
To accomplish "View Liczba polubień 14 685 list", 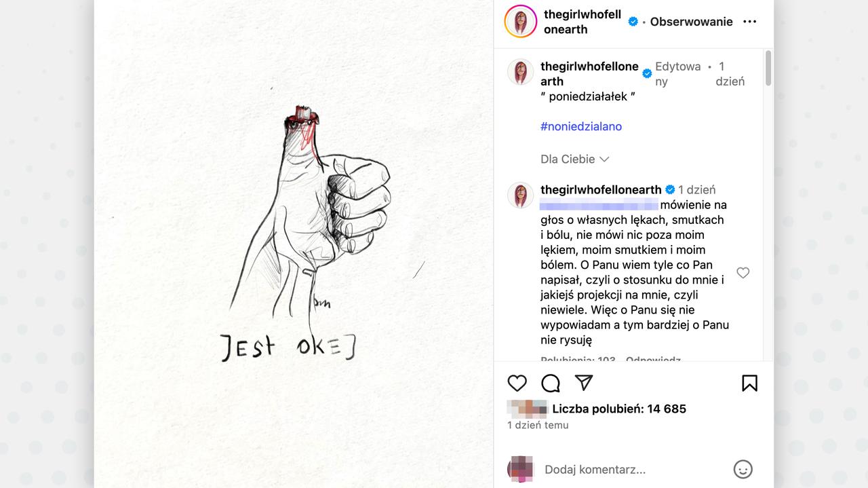I will tap(619, 409).
